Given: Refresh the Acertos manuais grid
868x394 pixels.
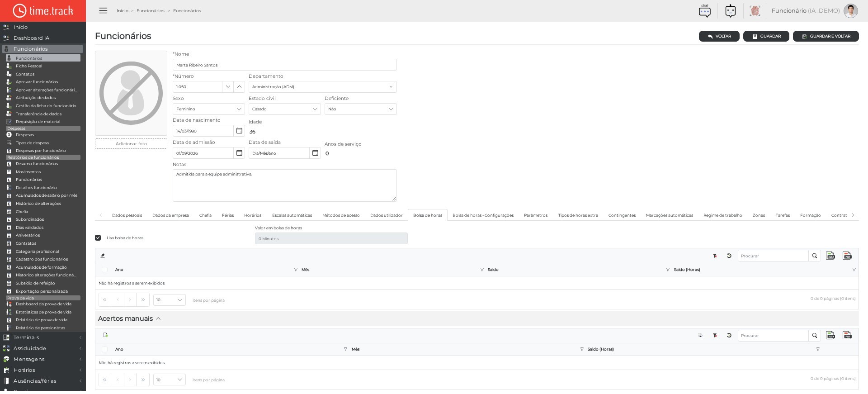Looking at the screenshot, I should 729,335.
